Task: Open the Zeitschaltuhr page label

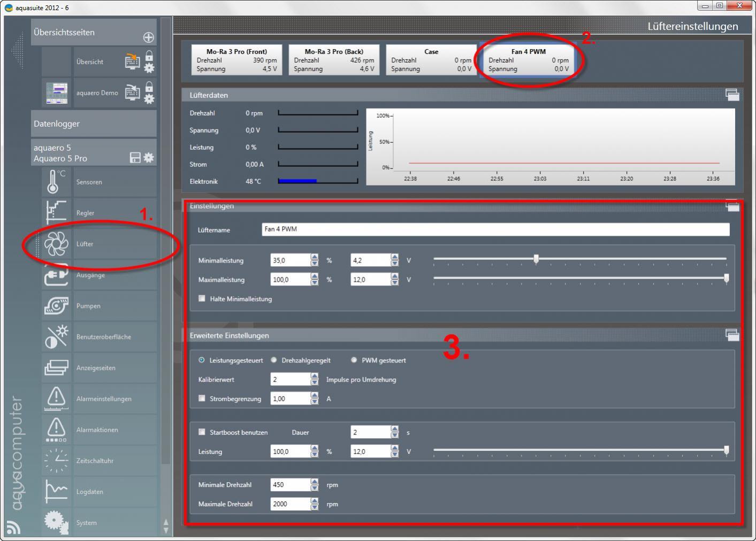Action: click(x=95, y=461)
